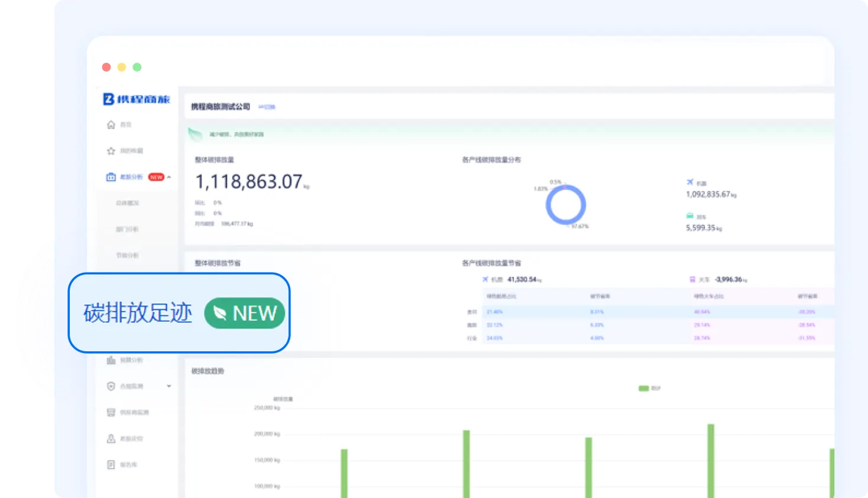868x498 pixels.
Task: Click the 22.12% table cell
Action: (494, 325)
